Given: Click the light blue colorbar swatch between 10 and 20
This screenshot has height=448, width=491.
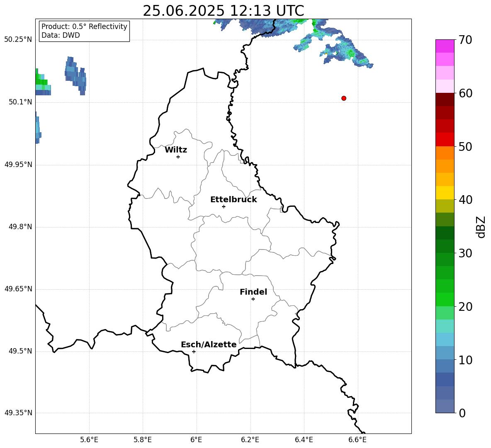Looking at the screenshot, I should pos(445,339).
